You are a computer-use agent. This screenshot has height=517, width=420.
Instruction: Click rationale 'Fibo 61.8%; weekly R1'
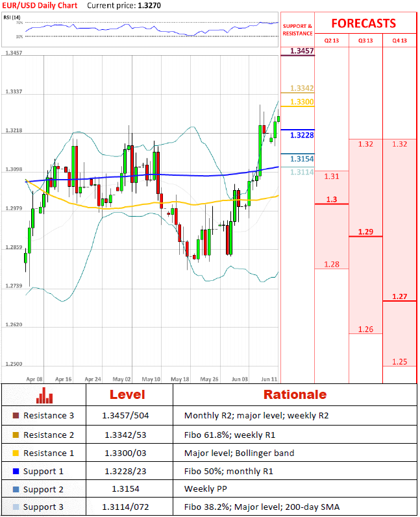230,435
